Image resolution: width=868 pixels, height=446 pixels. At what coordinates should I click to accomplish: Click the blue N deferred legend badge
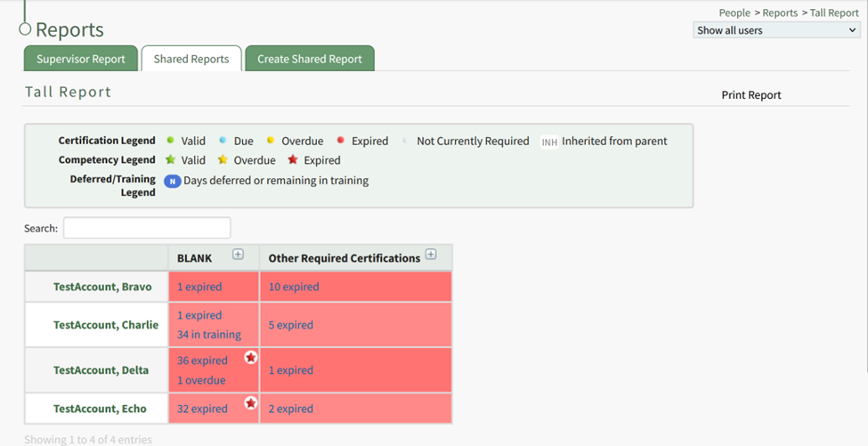(x=172, y=181)
